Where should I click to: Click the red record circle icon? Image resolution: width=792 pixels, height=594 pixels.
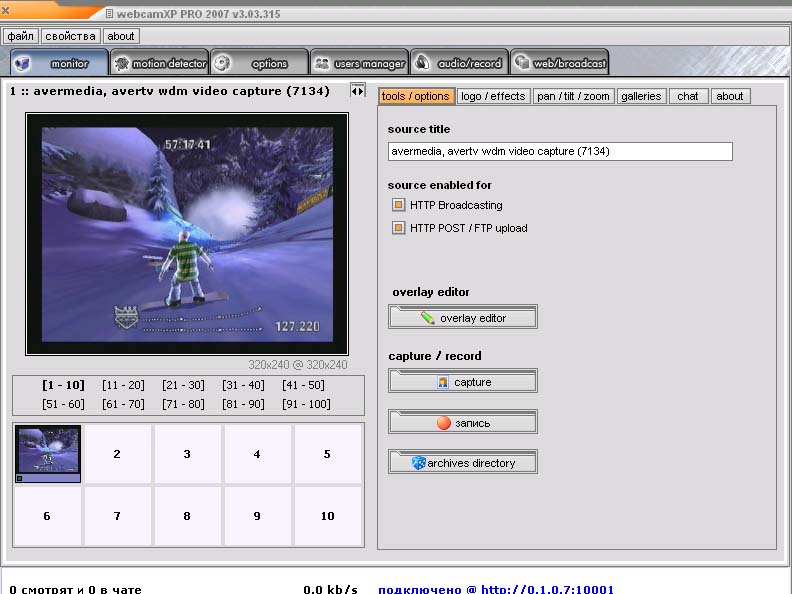[443, 423]
